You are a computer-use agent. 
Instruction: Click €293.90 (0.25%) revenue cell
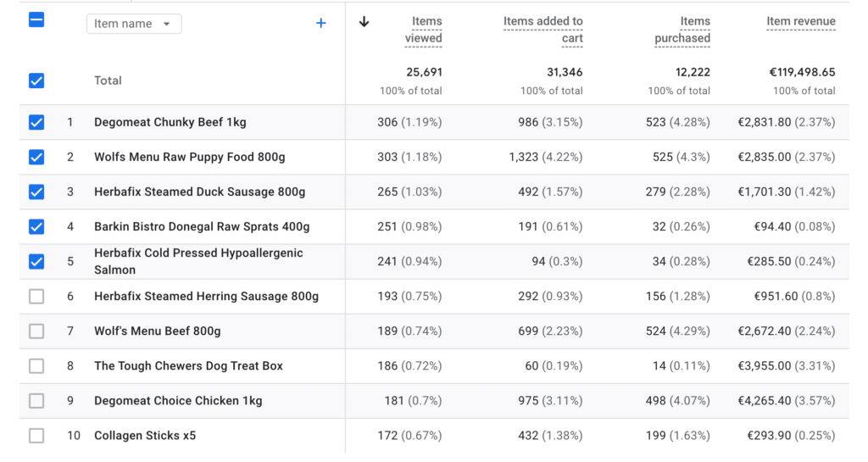tap(792, 436)
